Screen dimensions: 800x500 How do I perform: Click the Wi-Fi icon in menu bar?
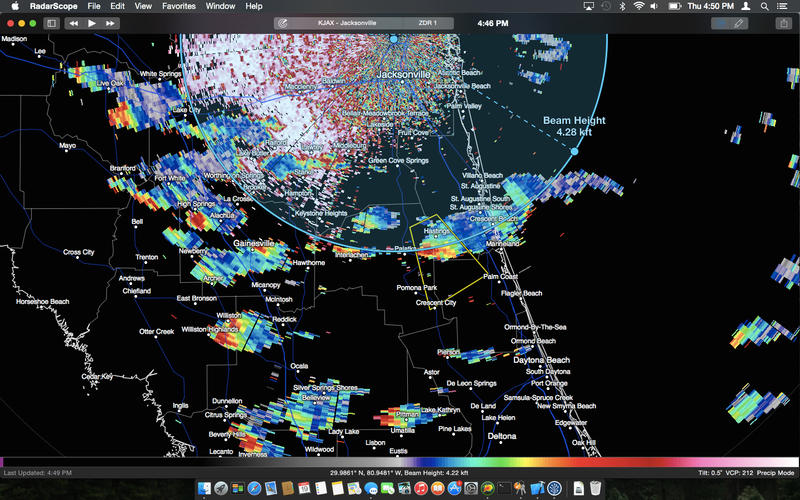pos(638,6)
